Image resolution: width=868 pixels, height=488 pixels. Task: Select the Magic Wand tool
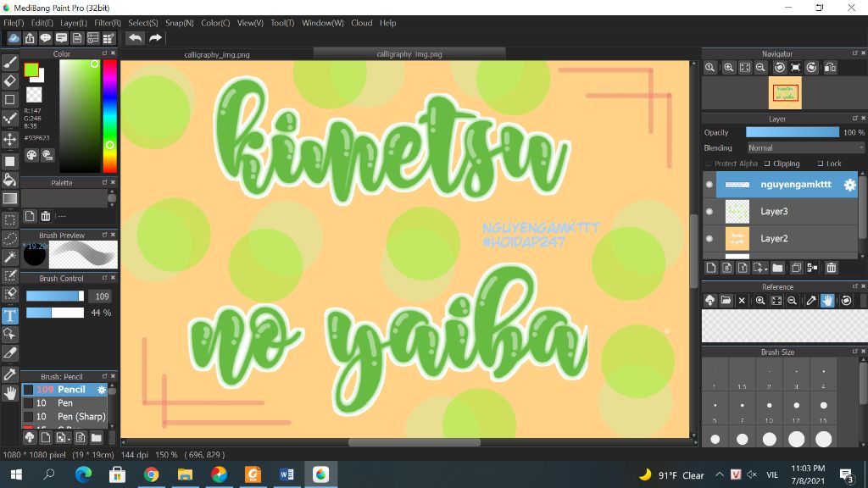[10, 257]
